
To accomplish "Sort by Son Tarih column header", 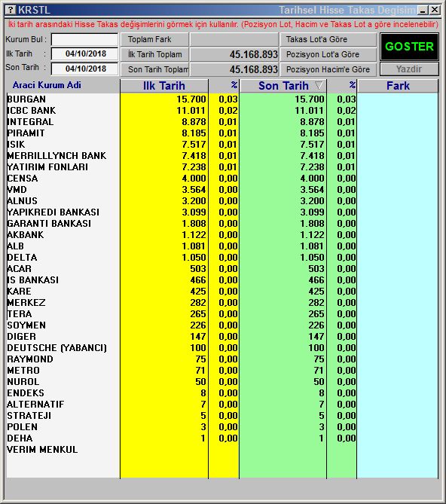I will 283,86.
